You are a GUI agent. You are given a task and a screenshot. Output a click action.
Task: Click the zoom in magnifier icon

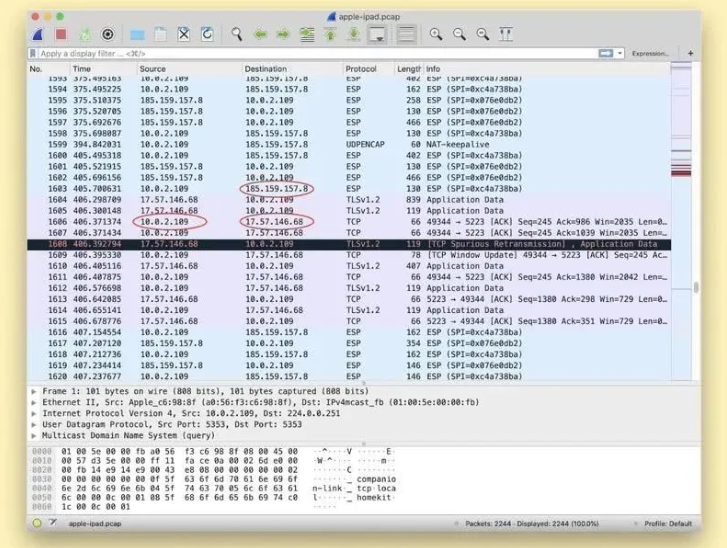tap(436, 34)
